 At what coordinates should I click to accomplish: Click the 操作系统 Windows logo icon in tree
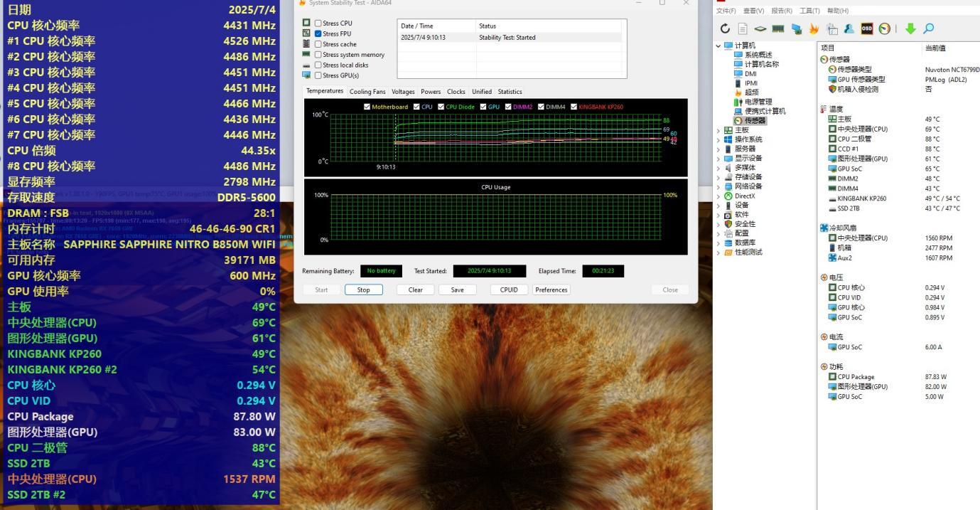point(728,139)
